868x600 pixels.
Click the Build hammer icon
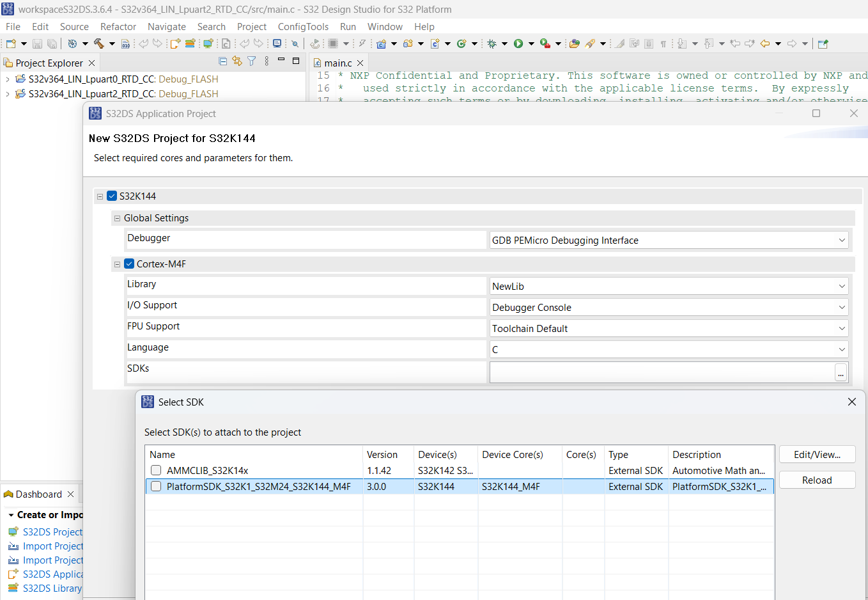99,43
